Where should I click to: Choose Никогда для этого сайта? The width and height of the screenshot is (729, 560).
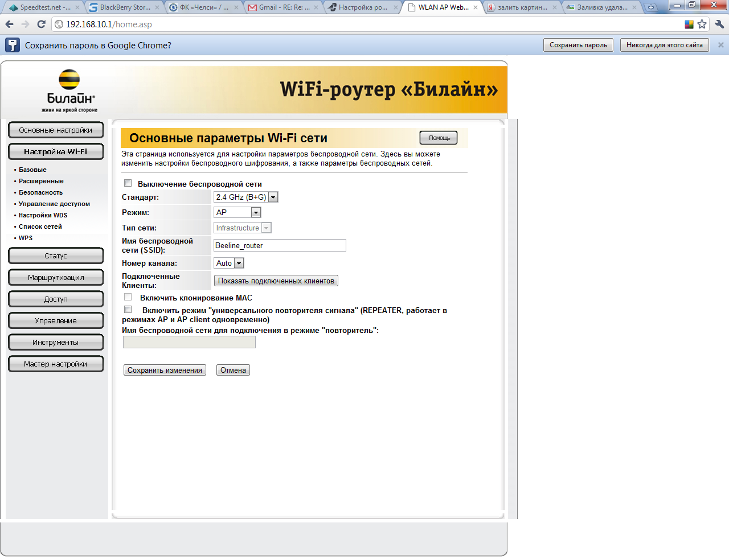click(x=665, y=45)
